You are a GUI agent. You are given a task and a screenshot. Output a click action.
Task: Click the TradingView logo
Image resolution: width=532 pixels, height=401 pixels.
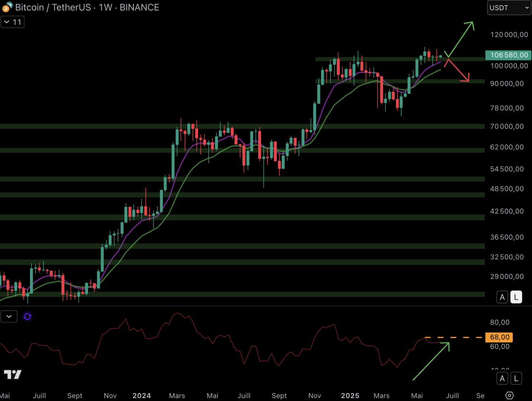tap(13, 375)
